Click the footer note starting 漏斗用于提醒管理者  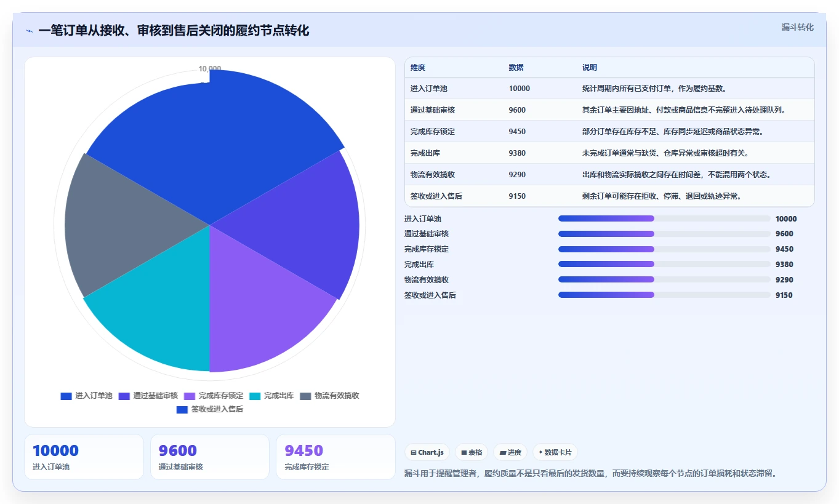coord(591,474)
